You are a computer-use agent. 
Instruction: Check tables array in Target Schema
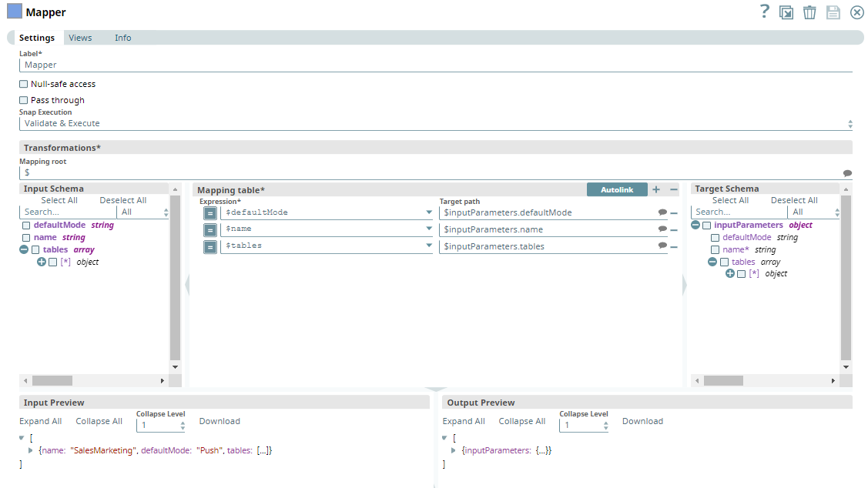[x=724, y=262]
